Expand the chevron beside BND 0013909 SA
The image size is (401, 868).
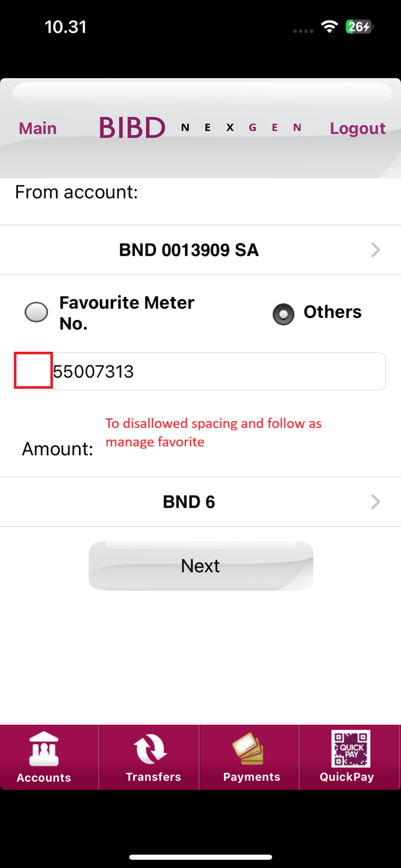376,250
